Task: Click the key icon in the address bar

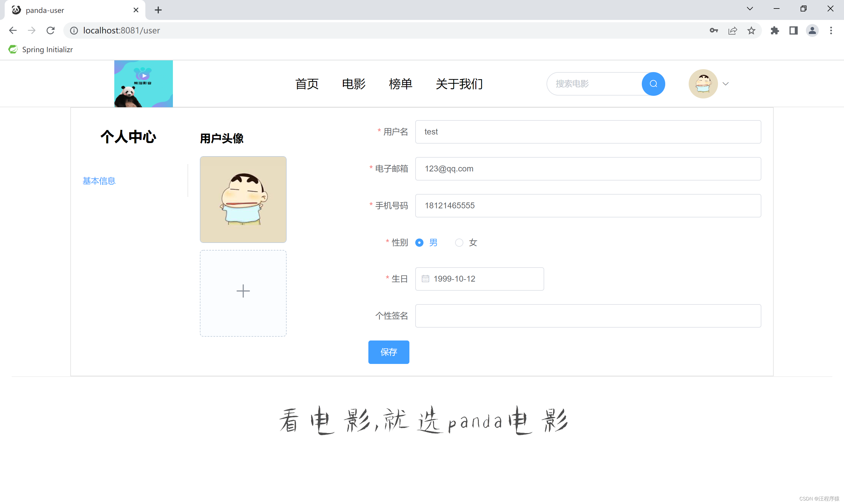Action: pyautogui.click(x=714, y=30)
